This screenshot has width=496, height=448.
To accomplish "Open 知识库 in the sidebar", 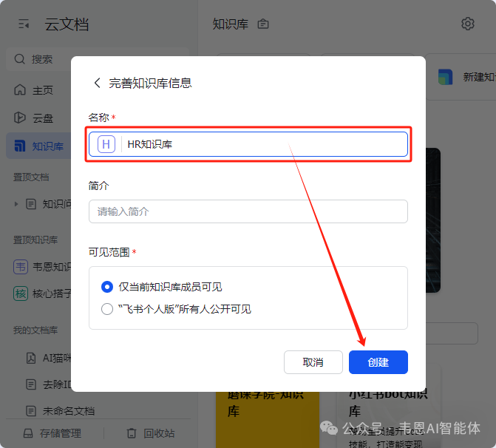I will pos(38,146).
